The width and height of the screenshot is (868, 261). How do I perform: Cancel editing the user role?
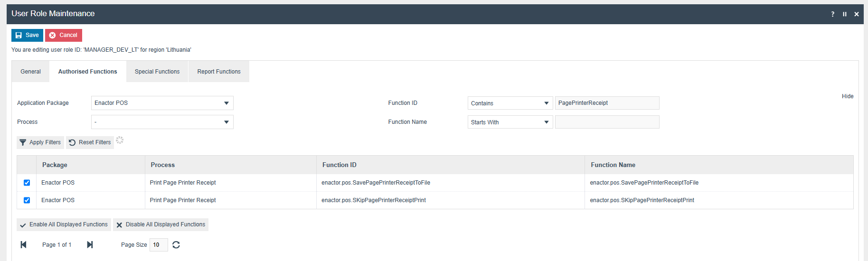[64, 35]
